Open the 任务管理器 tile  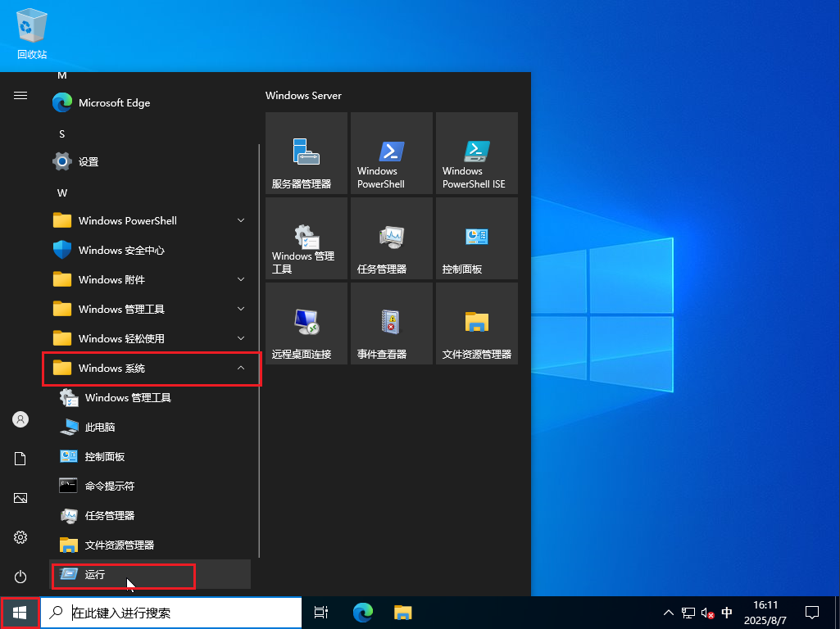point(392,238)
